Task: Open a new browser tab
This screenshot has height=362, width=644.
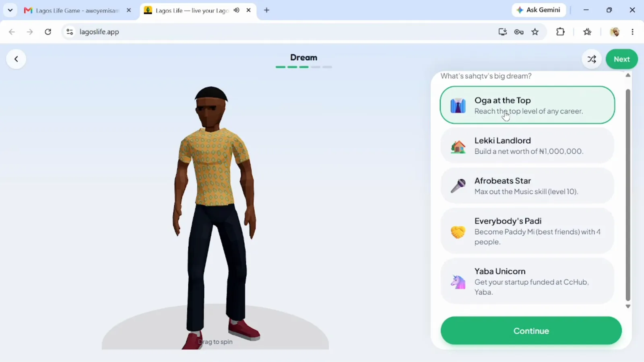Action: coord(266,10)
